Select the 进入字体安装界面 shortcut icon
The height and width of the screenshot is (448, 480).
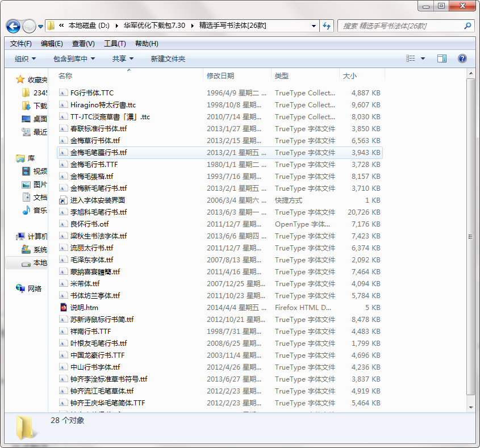[64, 200]
